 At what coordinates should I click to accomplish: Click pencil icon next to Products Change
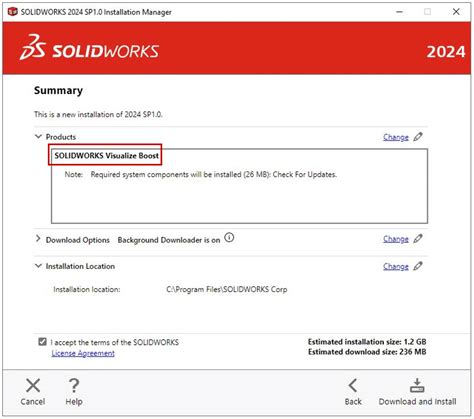418,137
